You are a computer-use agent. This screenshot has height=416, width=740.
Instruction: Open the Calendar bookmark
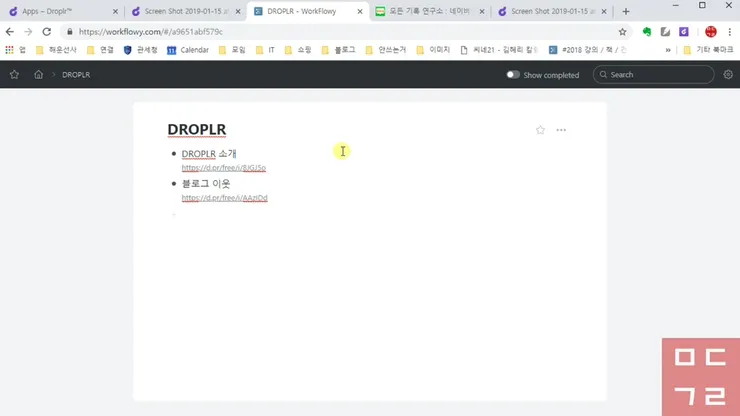pyautogui.click(x=188, y=50)
